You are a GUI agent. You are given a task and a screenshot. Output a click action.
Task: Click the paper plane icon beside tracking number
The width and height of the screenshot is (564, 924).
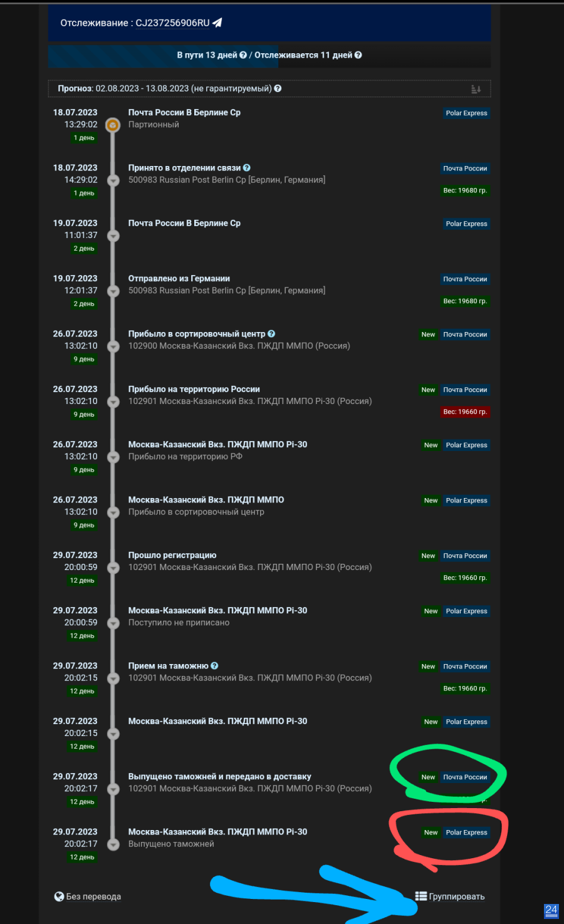click(x=217, y=23)
